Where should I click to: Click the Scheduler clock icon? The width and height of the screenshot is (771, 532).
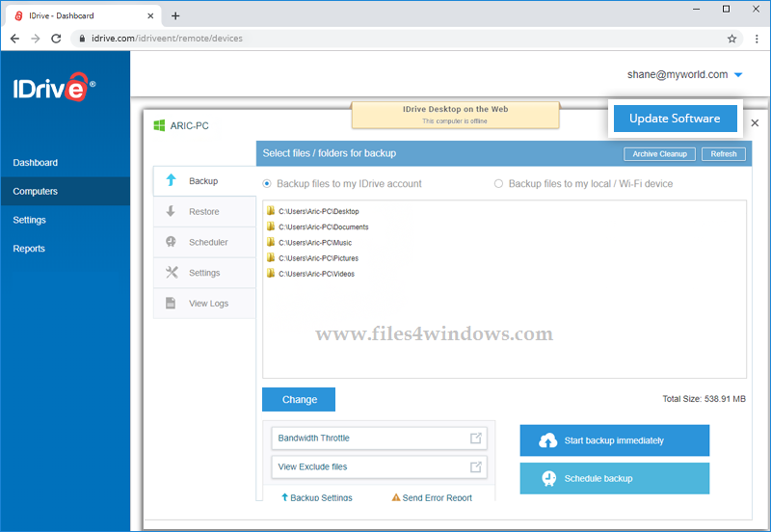click(x=171, y=241)
